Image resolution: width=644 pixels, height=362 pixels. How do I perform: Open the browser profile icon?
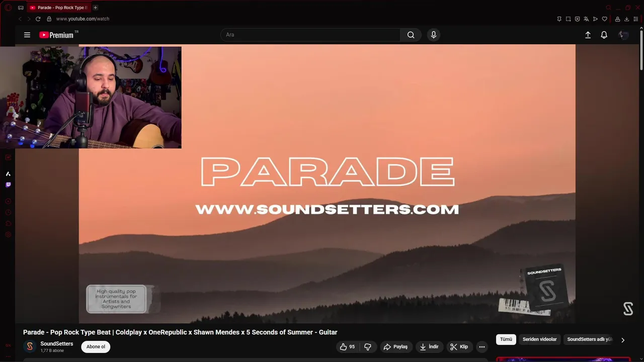point(617,19)
